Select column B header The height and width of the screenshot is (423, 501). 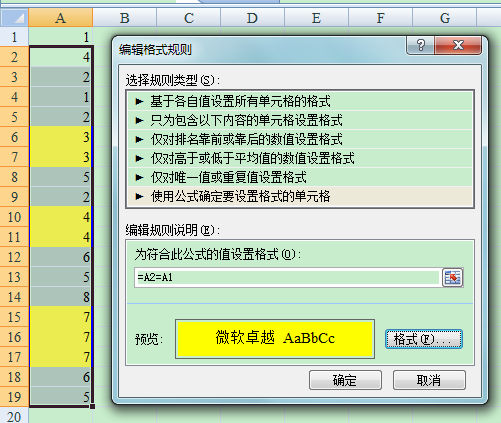click(124, 17)
